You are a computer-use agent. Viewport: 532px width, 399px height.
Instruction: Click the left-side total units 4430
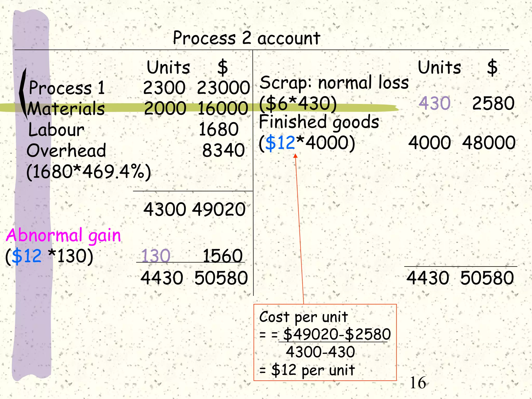click(162, 278)
